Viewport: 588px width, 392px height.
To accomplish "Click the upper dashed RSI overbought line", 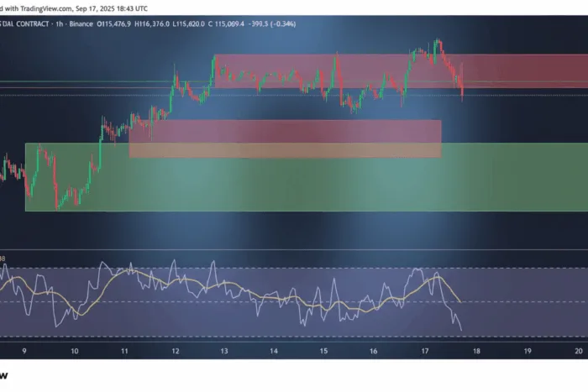I will [294, 268].
